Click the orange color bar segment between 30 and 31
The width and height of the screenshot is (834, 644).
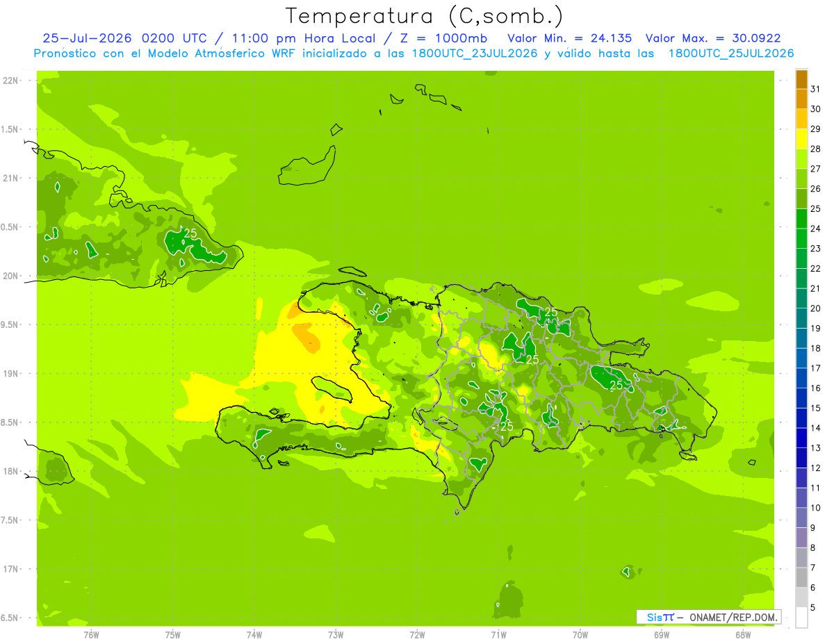pos(801,99)
